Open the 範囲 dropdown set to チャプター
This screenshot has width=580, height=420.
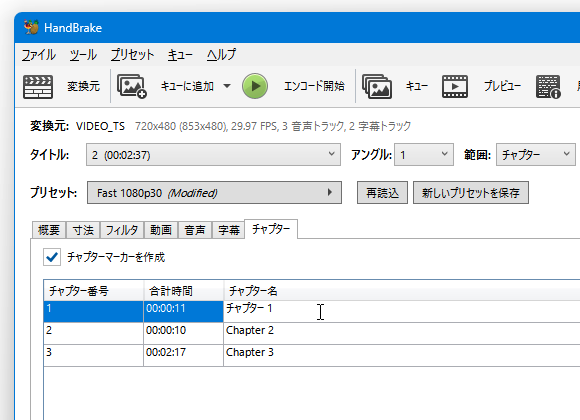pyautogui.click(x=536, y=155)
